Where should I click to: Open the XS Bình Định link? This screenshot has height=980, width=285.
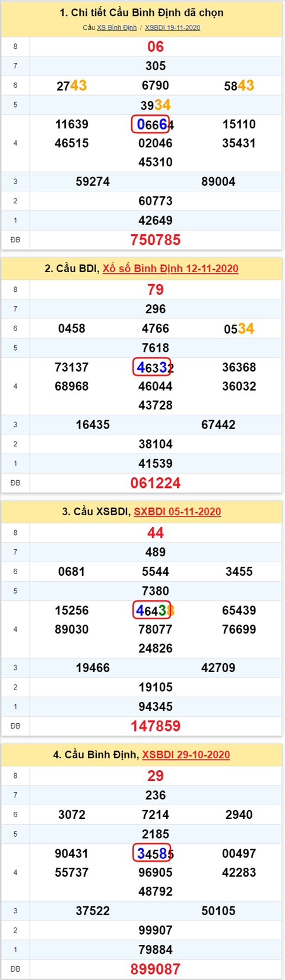pyautogui.click(x=116, y=27)
